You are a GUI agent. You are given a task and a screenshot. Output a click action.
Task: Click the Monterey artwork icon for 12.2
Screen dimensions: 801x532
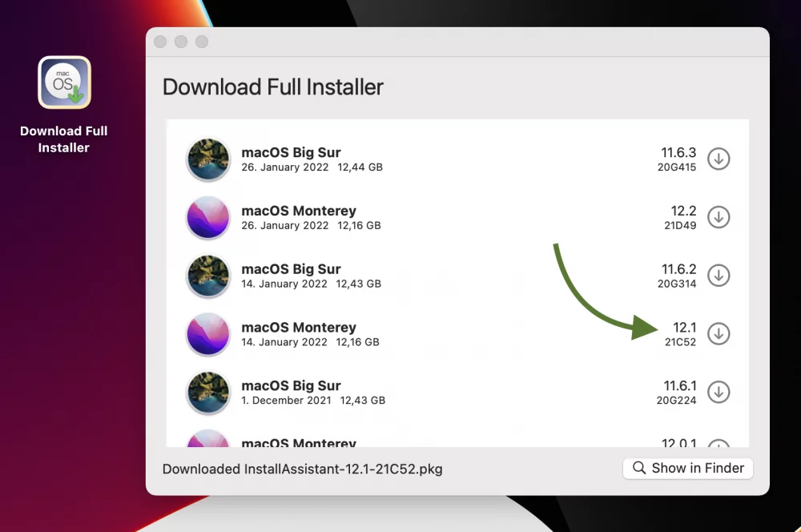[208, 217]
